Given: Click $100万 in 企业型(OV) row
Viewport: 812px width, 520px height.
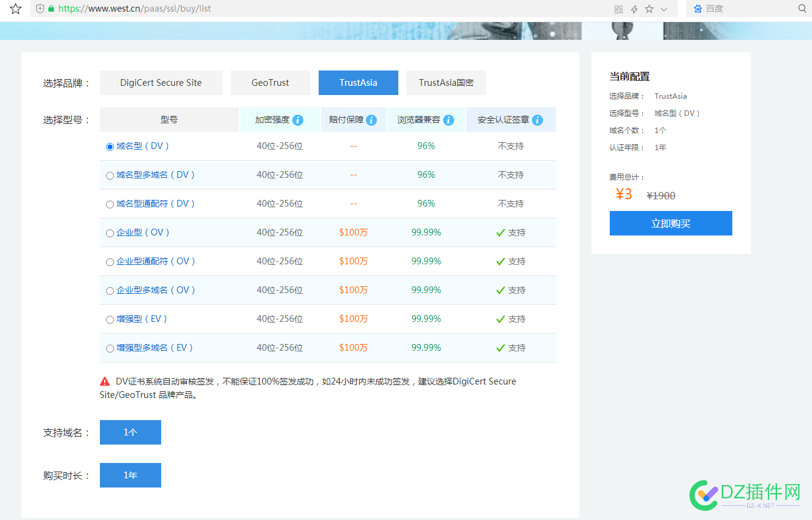Looking at the screenshot, I should (x=354, y=232).
